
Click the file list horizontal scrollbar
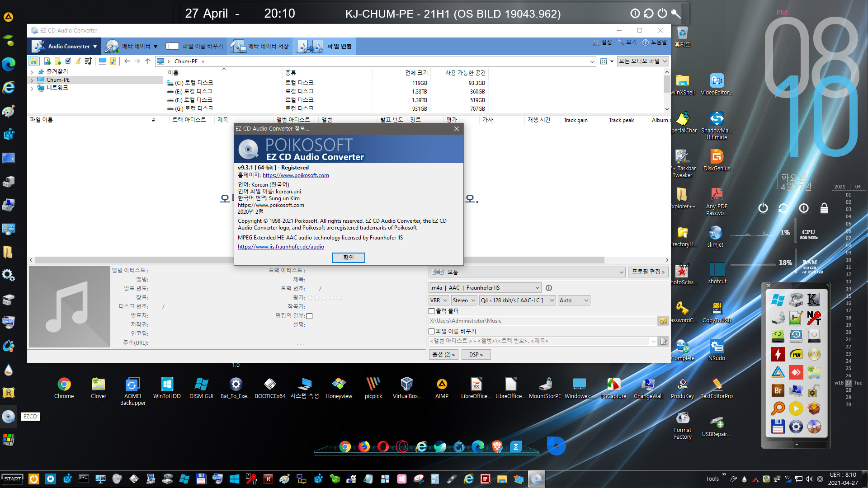349,260
